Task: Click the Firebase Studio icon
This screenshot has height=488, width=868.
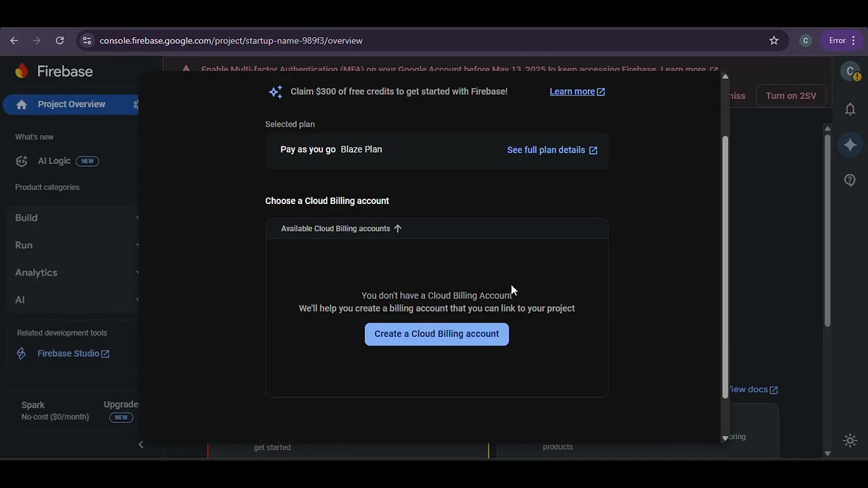Action: tap(22, 353)
